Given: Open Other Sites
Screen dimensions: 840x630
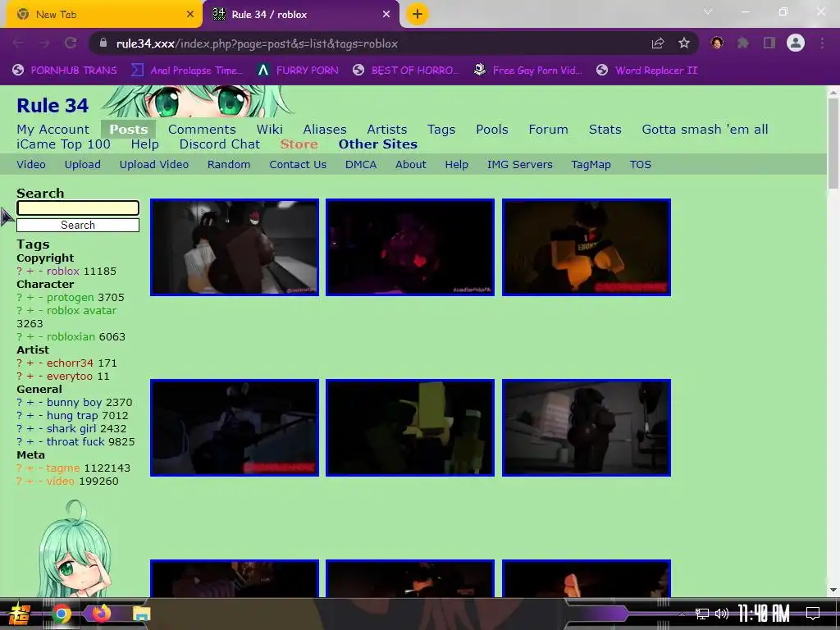Looking at the screenshot, I should point(377,144).
